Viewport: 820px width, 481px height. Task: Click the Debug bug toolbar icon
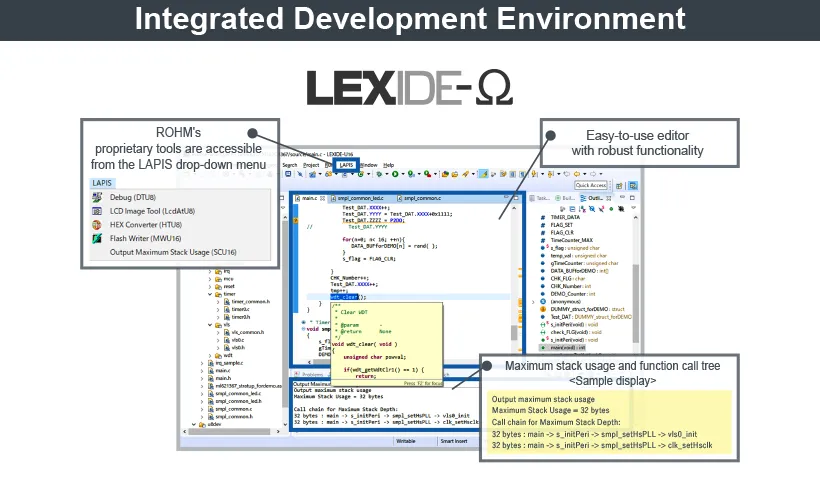point(379,174)
